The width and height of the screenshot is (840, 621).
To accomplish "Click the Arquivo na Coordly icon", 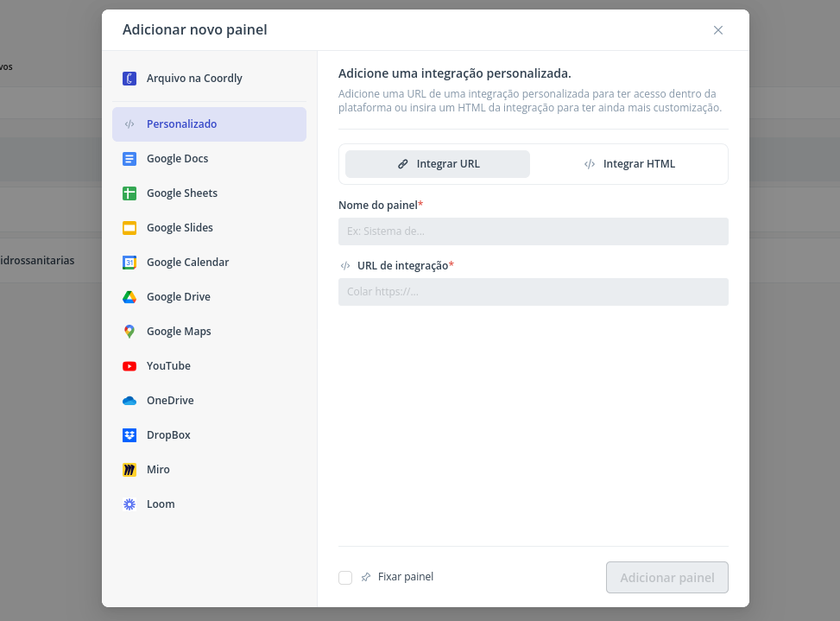I will 129,79.
